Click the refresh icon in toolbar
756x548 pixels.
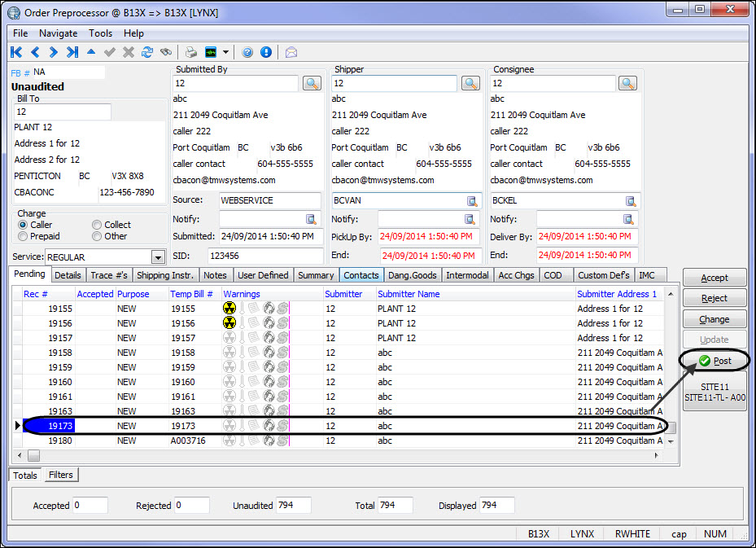click(147, 52)
